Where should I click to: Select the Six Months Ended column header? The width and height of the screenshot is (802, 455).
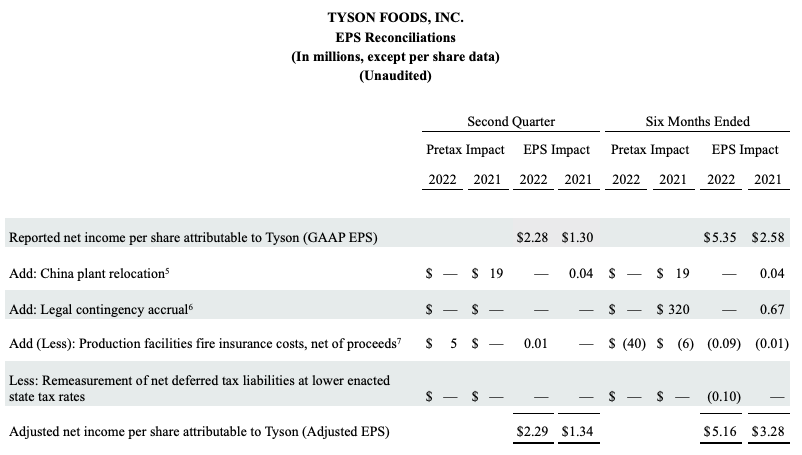pos(698,122)
